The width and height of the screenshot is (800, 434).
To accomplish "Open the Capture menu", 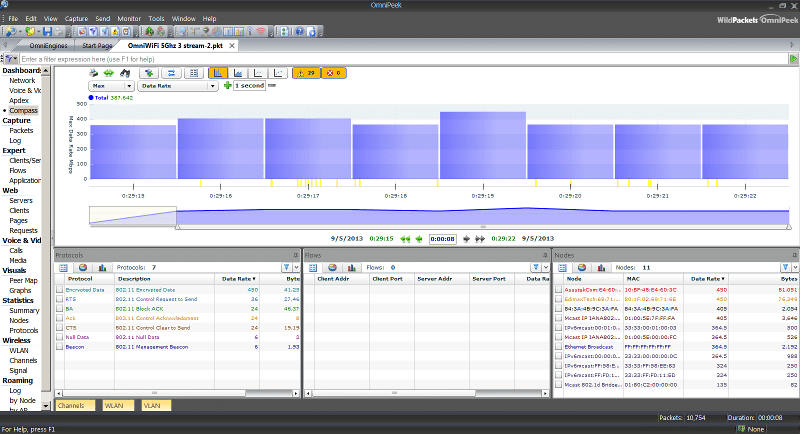I will tap(77, 19).
